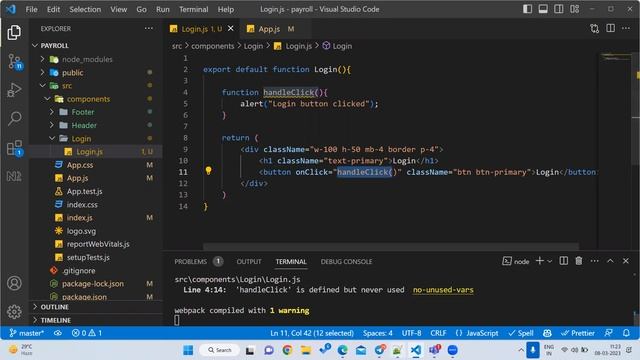This screenshot has width=640, height=360.
Task: Expand the OUTLINE section
Action: (x=96, y=307)
